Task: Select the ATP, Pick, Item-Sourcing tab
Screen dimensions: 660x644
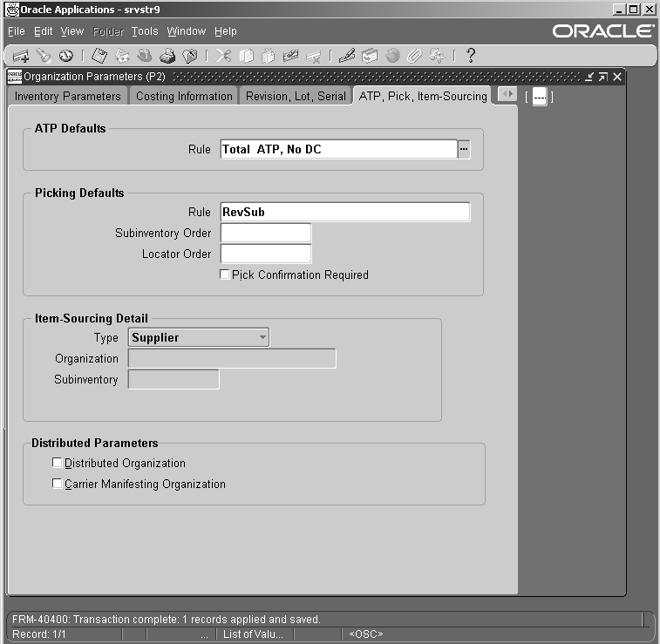Action: (423, 96)
